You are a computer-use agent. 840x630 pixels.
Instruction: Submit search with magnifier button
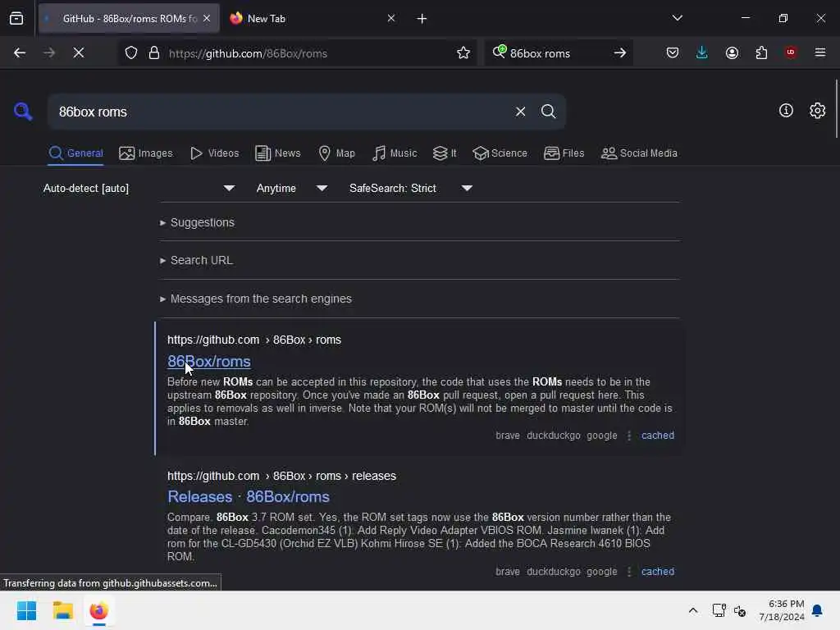[x=548, y=112]
